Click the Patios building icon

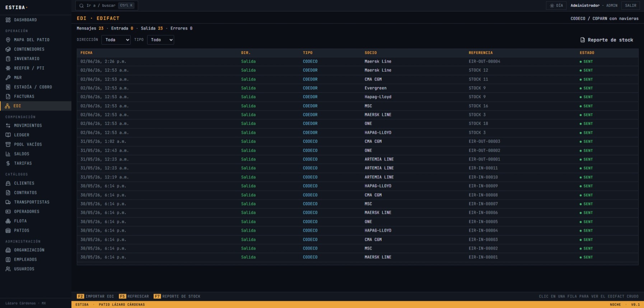point(8,230)
